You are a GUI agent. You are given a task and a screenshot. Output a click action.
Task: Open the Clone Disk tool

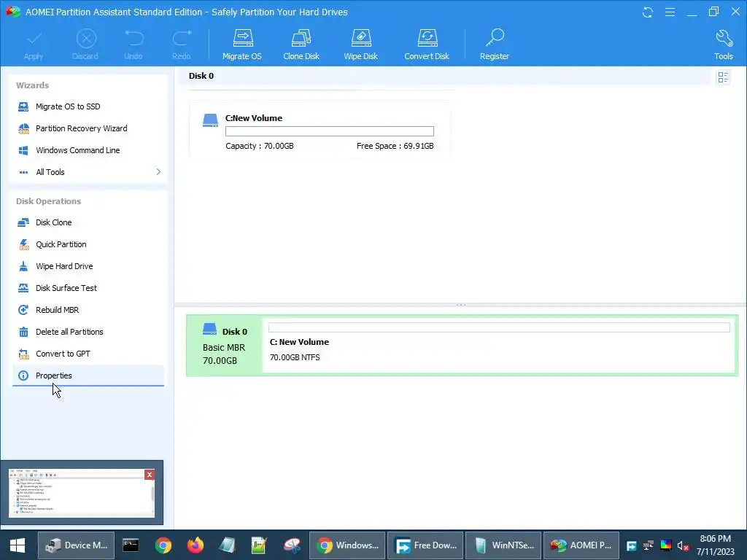301,44
